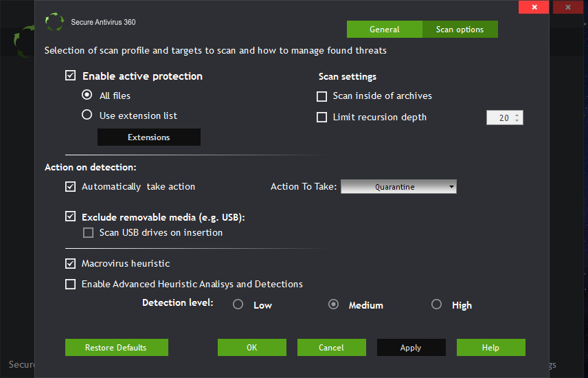Close the scan options dialog window
The width and height of the screenshot is (588, 378).
click(x=533, y=7)
